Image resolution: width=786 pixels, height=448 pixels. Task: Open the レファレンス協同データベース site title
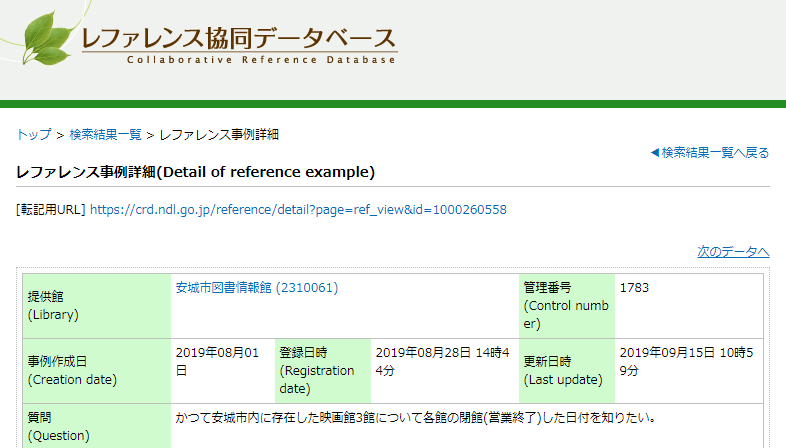239,39
